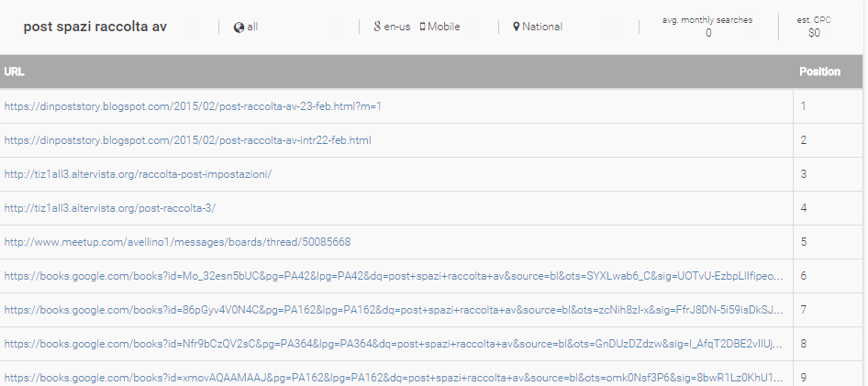Open the raccolta-post-impostazioni altervista link

pos(138,174)
